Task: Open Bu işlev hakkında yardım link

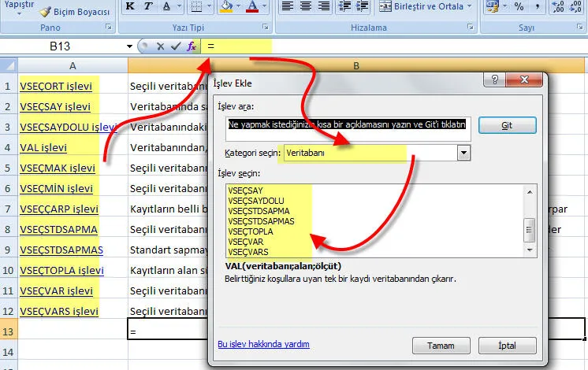Action: (x=263, y=344)
